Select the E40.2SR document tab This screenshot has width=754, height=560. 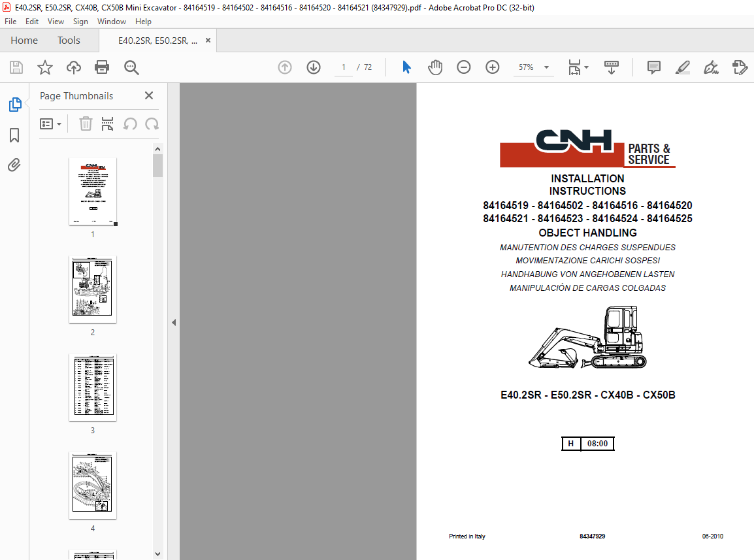pyautogui.click(x=157, y=41)
